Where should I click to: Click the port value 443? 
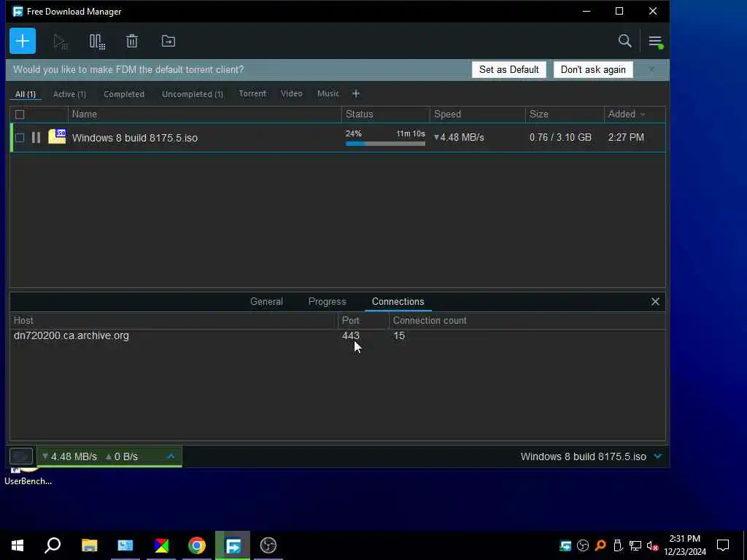click(351, 335)
